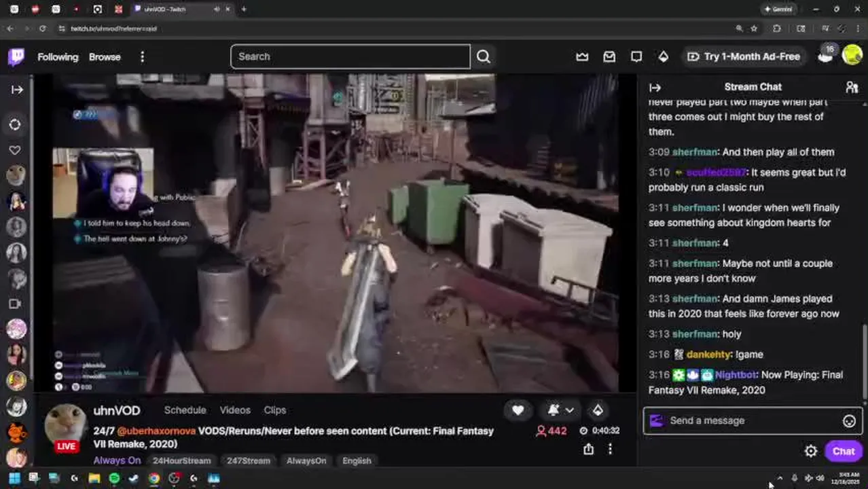Open Spotify from the taskbar

coord(114,478)
